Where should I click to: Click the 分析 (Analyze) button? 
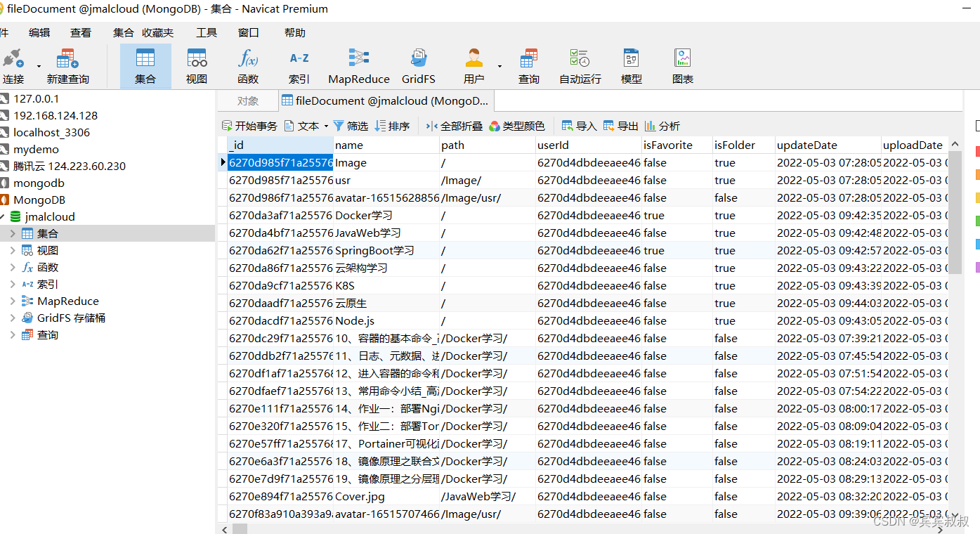(662, 126)
